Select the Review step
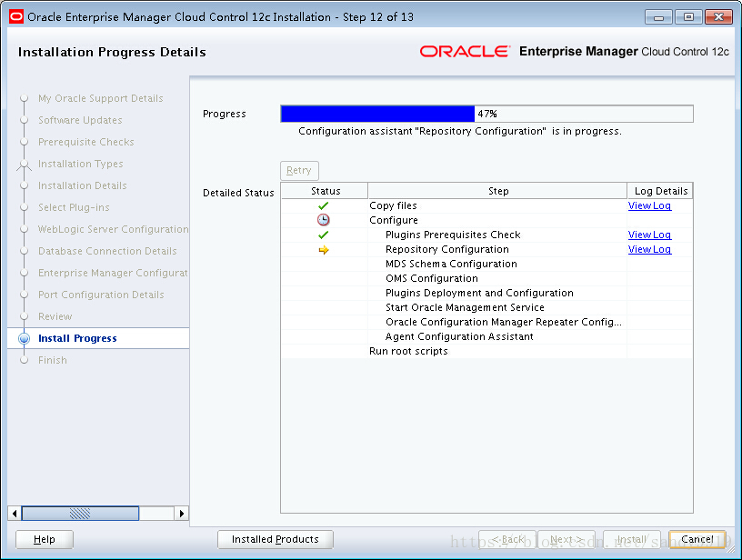The image size is (742, 560). coord(55,316)
